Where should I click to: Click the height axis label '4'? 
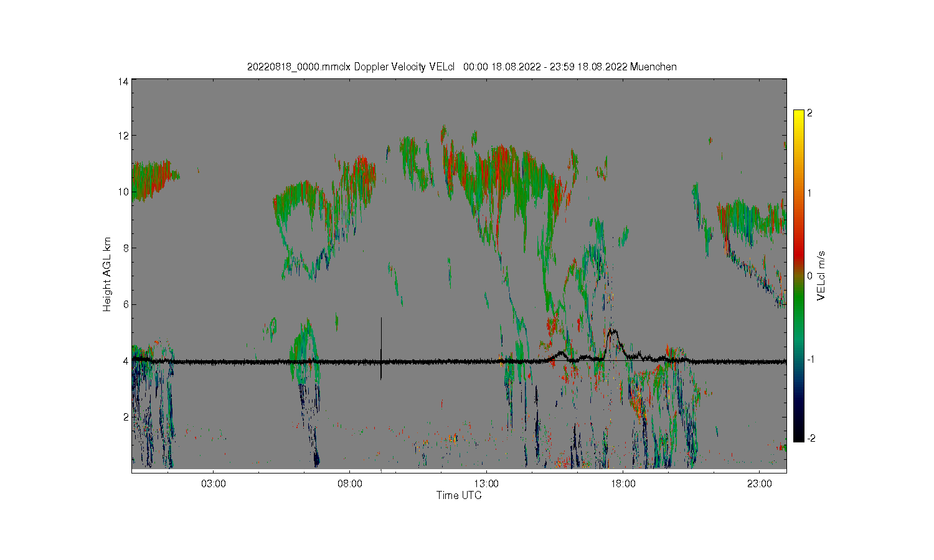tap(126, 361)
